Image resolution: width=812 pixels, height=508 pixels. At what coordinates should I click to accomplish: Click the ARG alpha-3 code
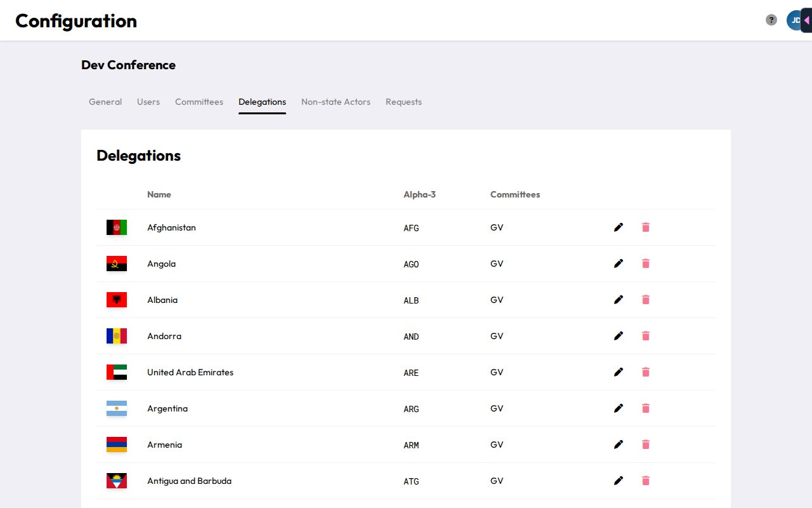pos(411,409)
